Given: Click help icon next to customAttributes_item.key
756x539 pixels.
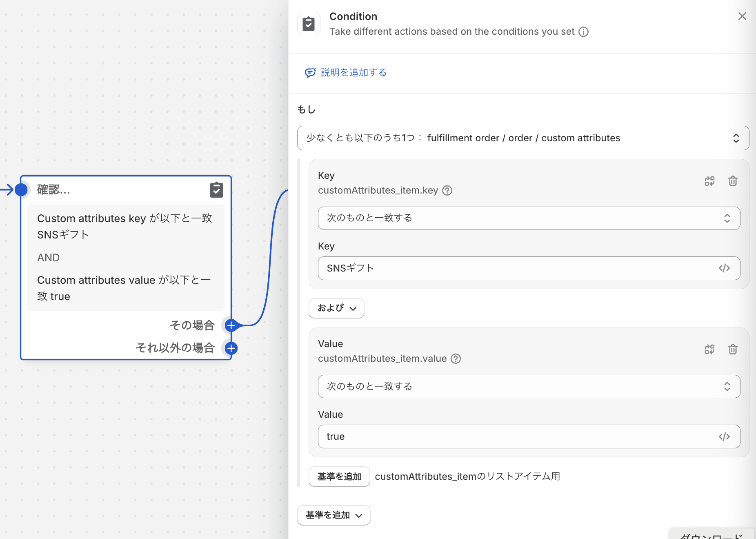Looking at the screenshot, I should click(x=447, y=191).
